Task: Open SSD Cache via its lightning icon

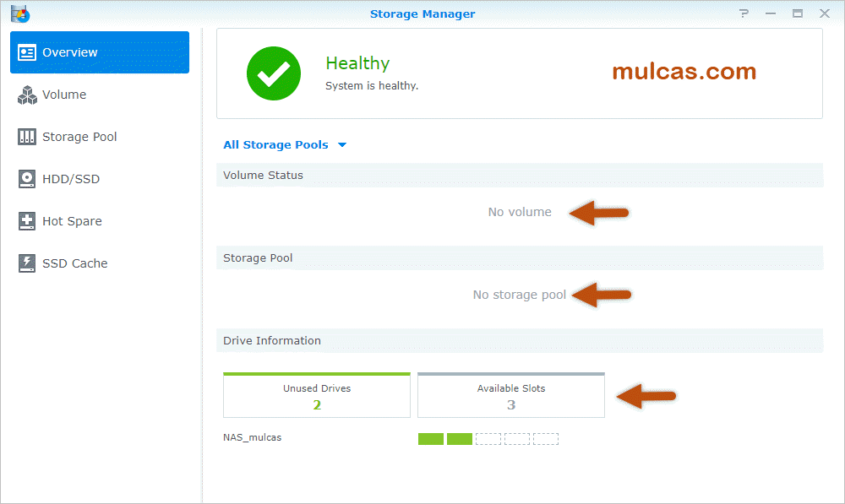Action: click(x=28, y=264)
